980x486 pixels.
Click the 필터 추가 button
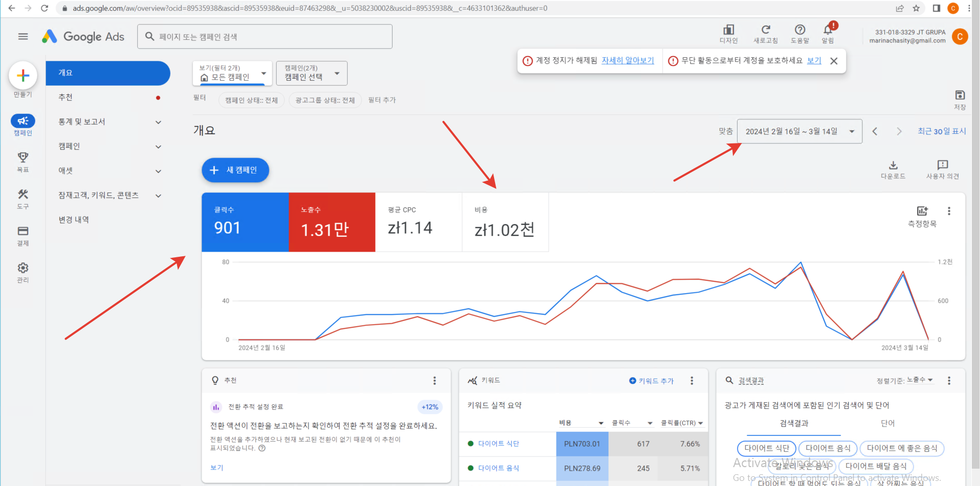pos(382,100)
